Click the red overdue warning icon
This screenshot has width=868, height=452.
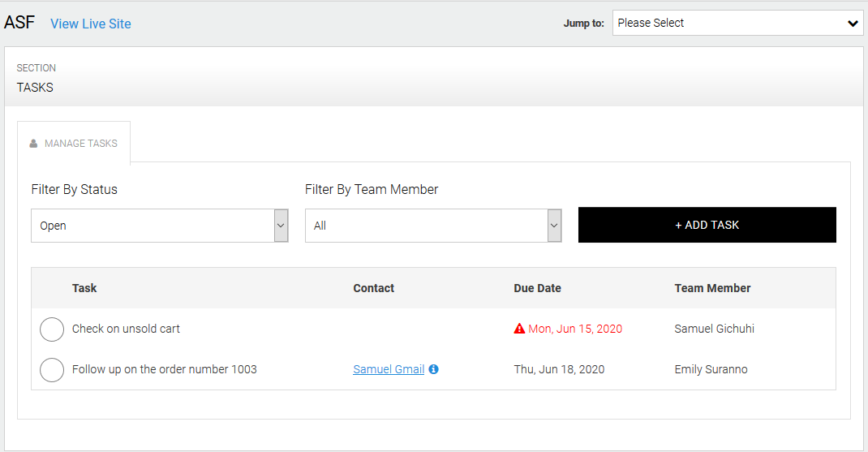click(x=519, y=329)
